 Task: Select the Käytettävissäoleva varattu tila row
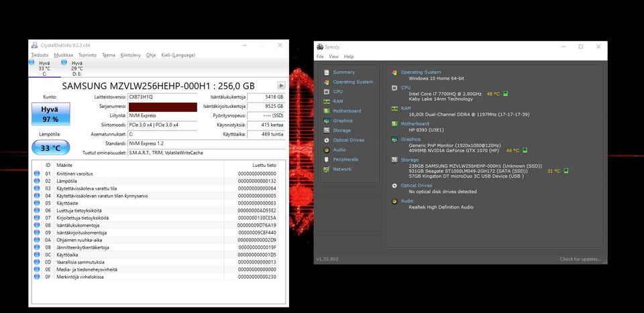(x=156, y=188)
